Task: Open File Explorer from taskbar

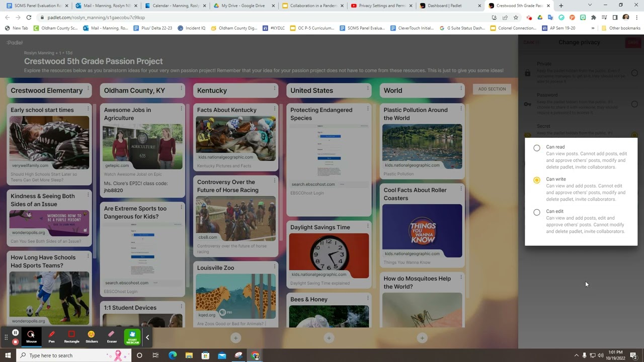Action: pyautogui.click(x=189, y=355)
